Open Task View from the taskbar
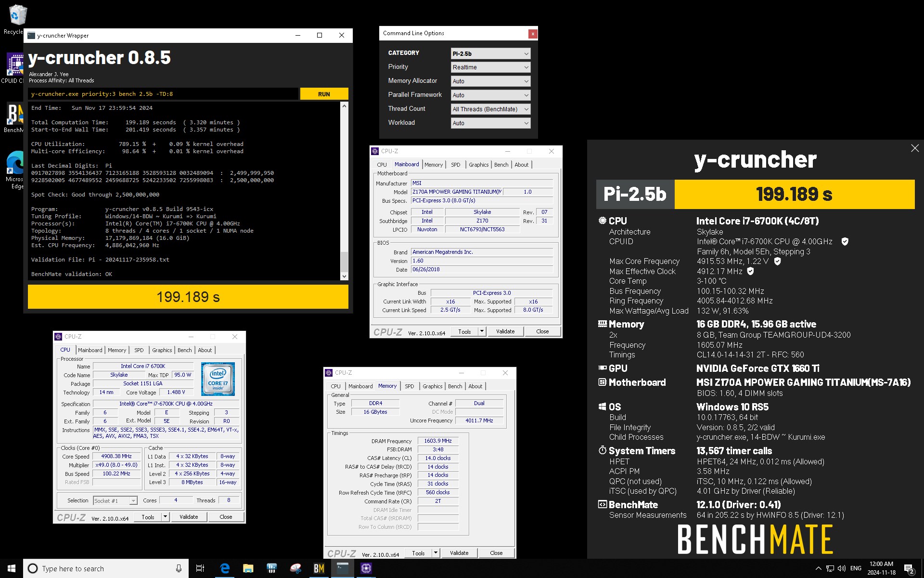The height and width of the screenshot is (578, 924). [x=200, y=568]
